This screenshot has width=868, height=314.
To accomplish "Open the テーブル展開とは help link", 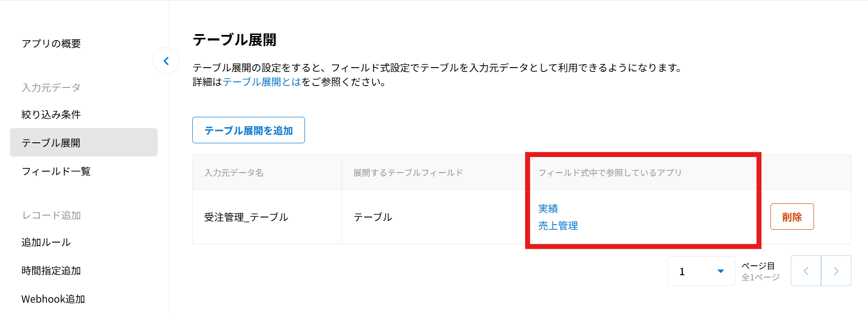I will coord(262,82).
